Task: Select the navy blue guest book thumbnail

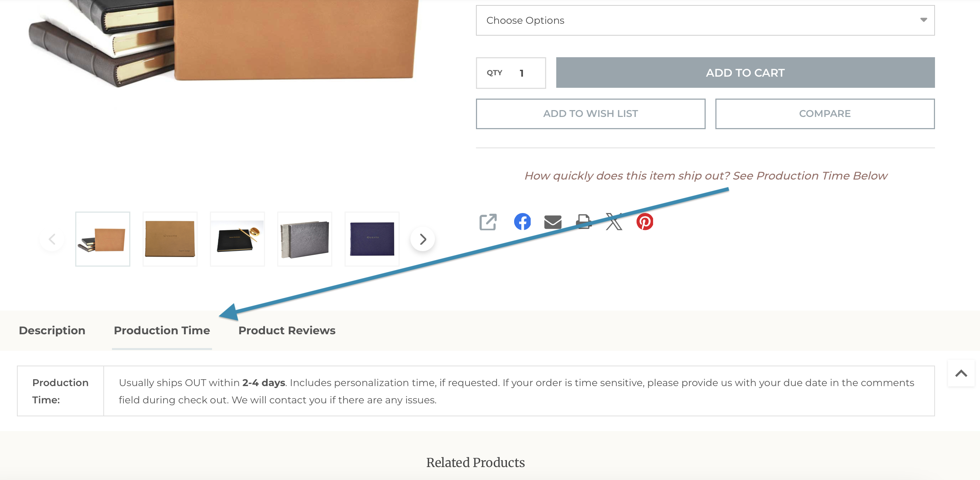Action: point(372,239)
